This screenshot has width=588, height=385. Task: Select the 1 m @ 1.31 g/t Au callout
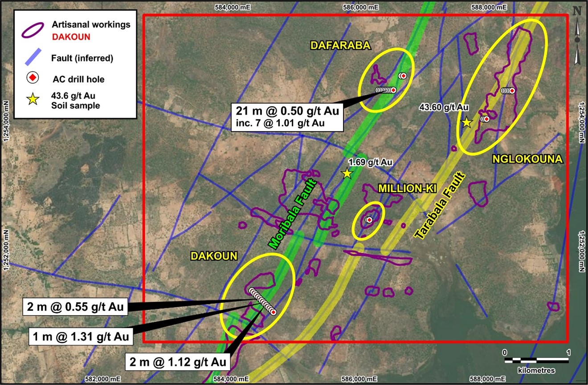(82, 337)
